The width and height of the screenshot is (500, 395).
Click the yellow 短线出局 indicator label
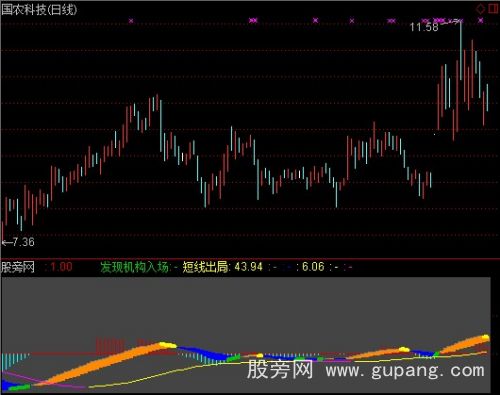click(x=205, y=267)
